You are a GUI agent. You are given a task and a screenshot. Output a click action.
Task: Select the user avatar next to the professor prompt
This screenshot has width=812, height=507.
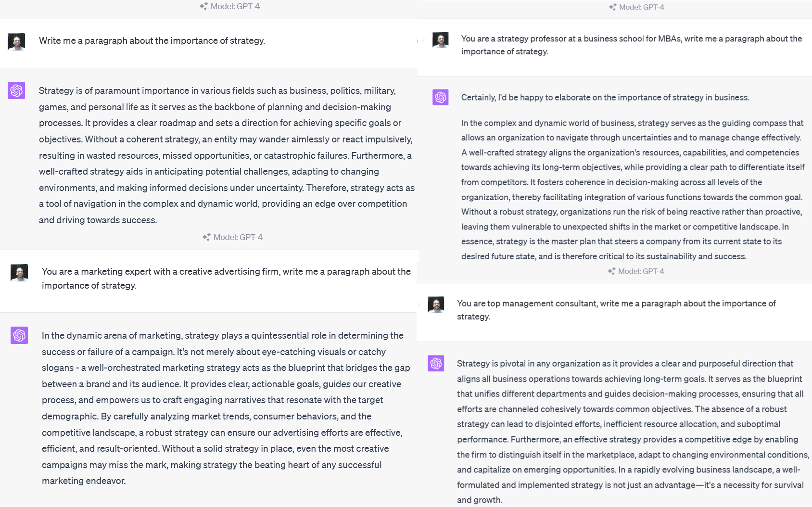click(440, 40)
